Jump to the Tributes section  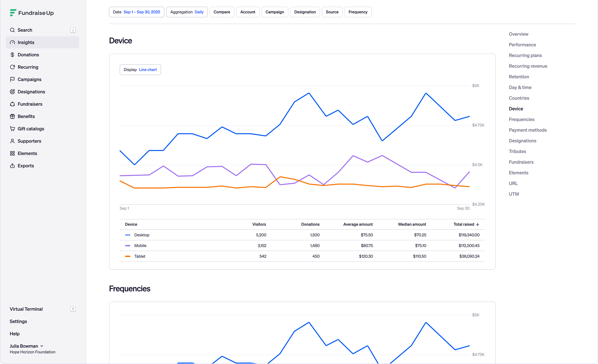click(518, 151)
